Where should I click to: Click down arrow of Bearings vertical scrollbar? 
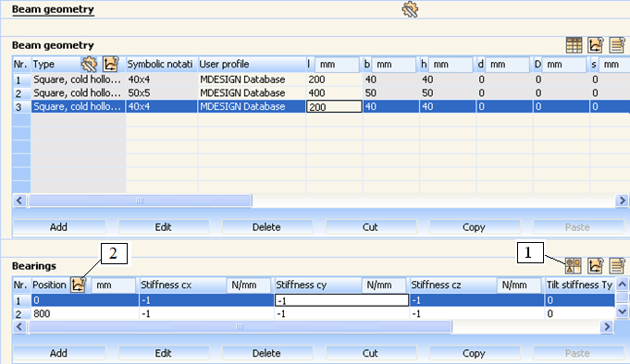pyautogui.click(x=622, y=311)
